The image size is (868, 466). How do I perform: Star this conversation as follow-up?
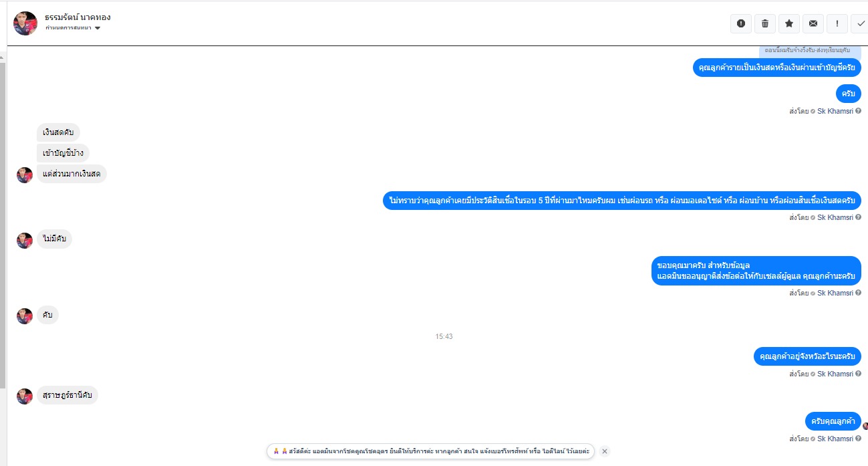789,23
